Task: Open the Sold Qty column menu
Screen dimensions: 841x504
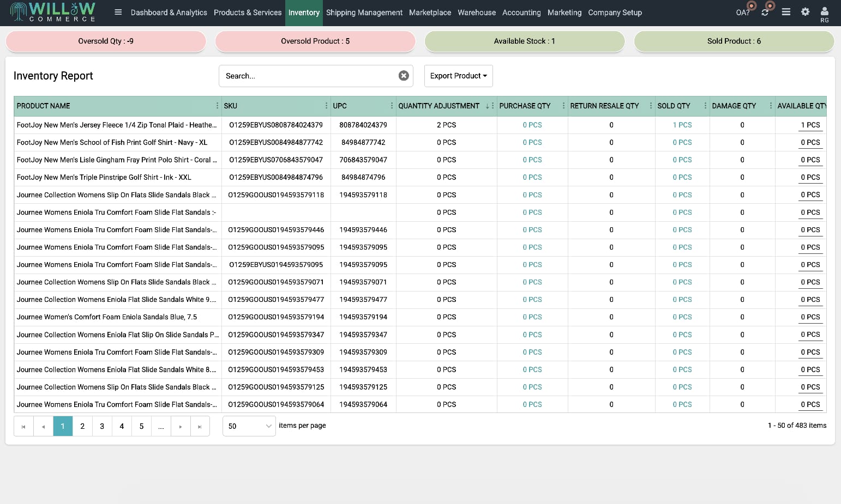Action: tap(705, 106)
